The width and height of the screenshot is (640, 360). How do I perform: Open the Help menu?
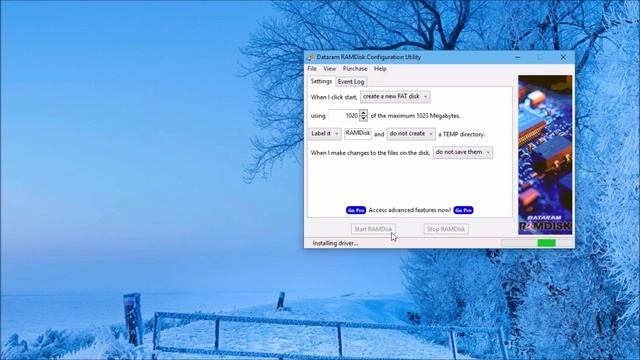tap(380, 69)
